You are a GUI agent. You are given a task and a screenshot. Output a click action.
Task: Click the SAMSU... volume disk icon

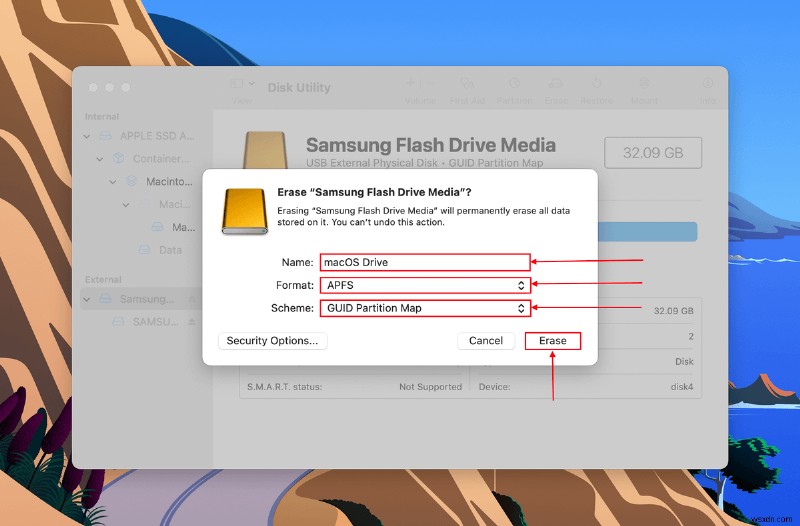(118, 322)
